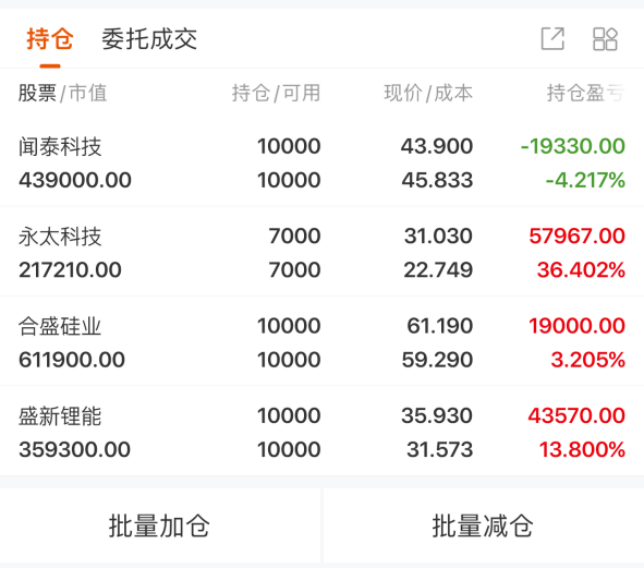Click current price 61.190
Viewport: 644px width, 568px height.
point(440,326)
